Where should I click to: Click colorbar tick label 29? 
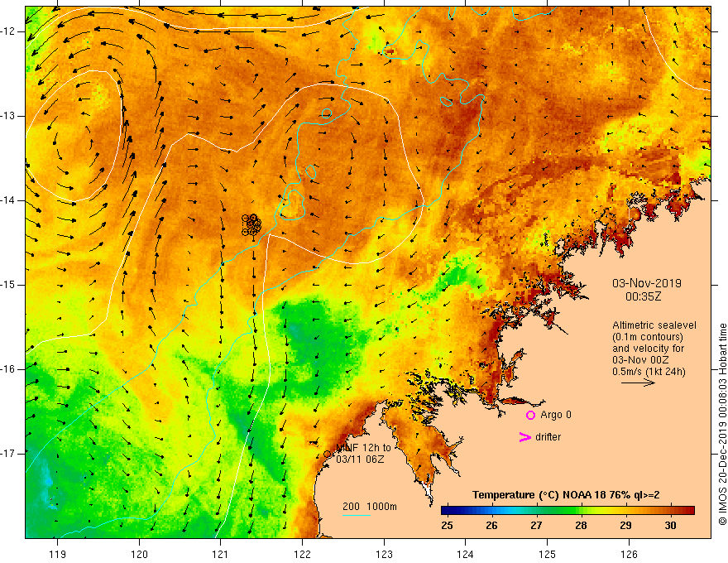tap(625, 526)
